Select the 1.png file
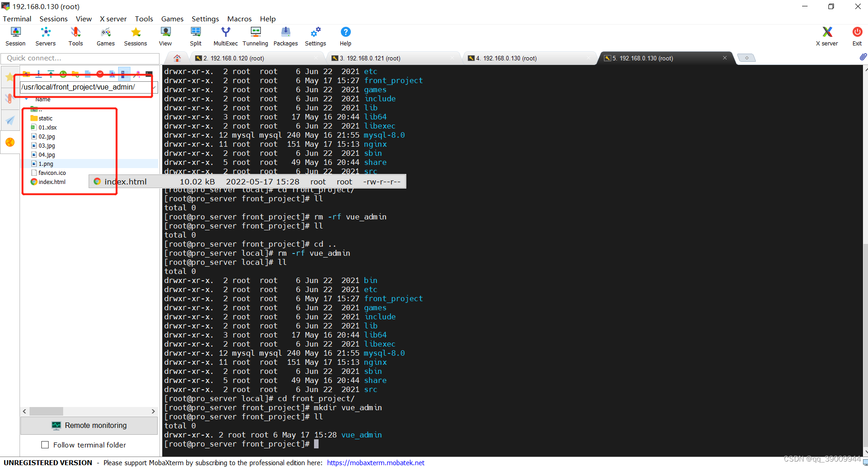 42,164
